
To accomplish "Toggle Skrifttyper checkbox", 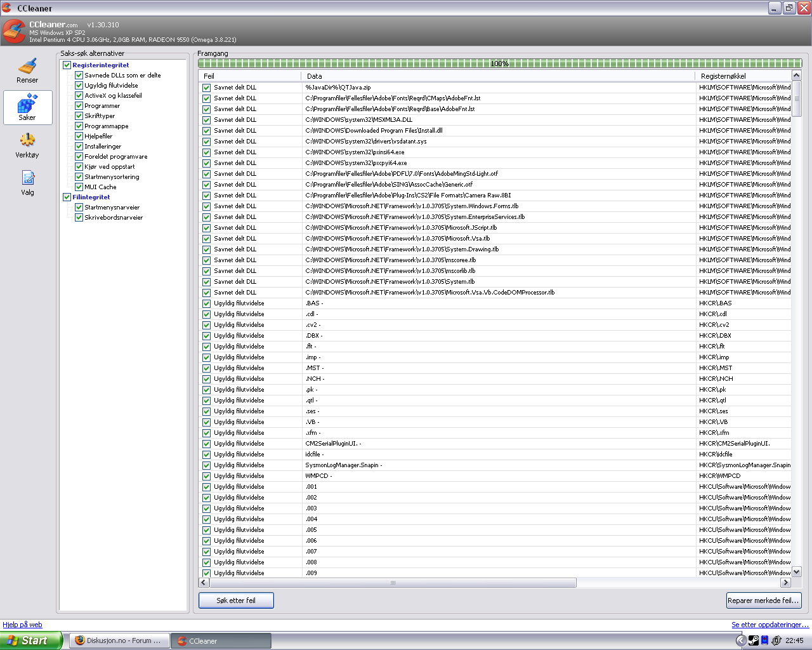I will (79, 116).
